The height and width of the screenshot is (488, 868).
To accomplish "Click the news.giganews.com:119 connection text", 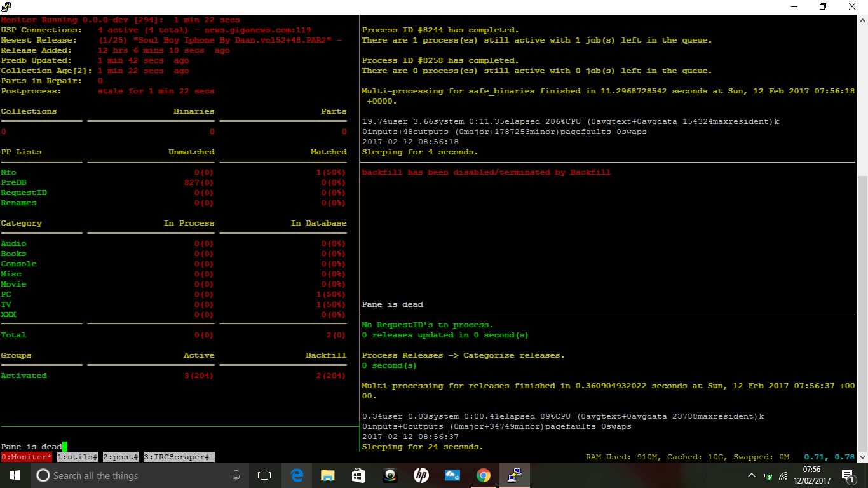I will coord(257,30).
